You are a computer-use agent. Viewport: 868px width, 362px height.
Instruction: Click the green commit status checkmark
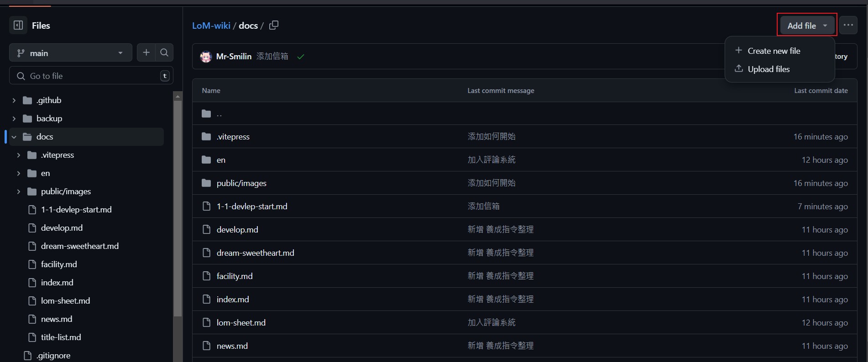coord(301,57)
